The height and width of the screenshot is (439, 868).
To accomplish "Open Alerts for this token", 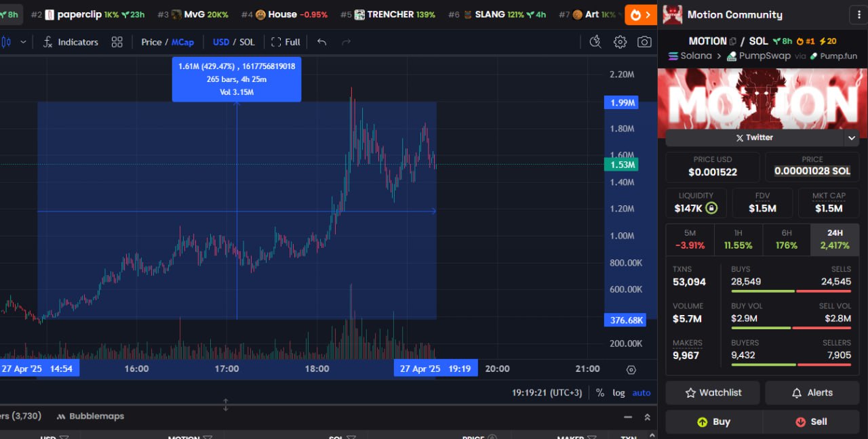I will coord(812,393).
